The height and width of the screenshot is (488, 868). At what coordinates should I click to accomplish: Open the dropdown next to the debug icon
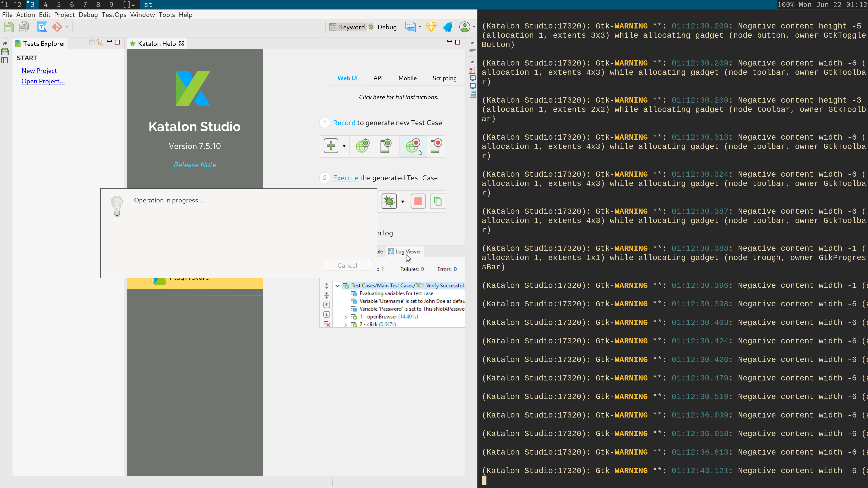403,201
